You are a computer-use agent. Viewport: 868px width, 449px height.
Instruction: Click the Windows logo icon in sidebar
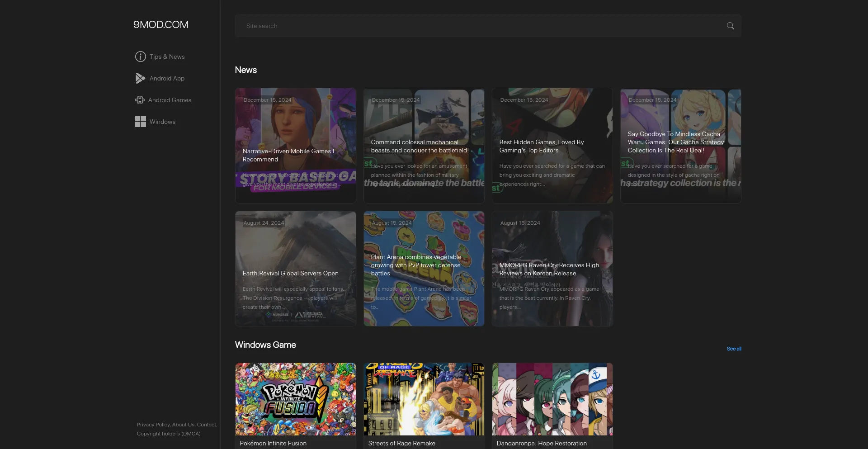click(x=140, y=122)
